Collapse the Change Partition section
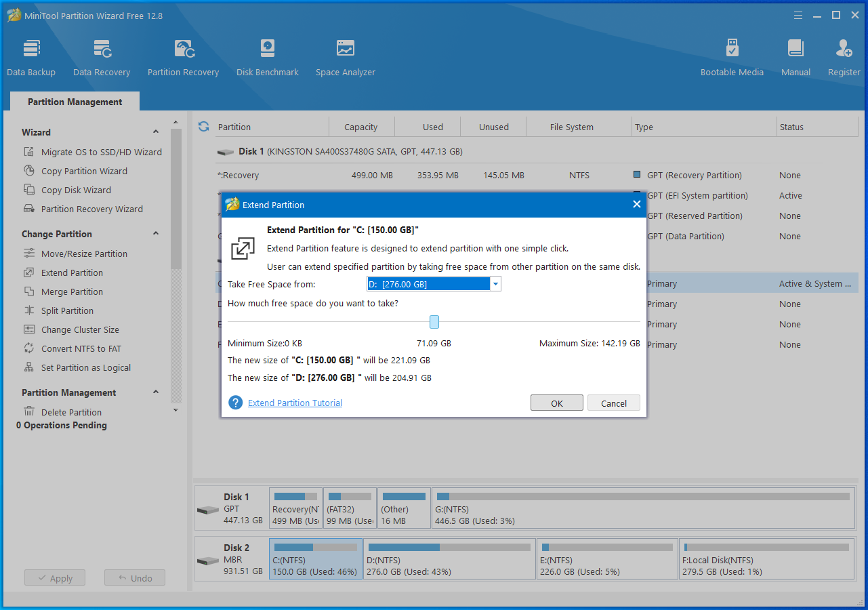Image resolution: width=868 pixels, height=610 pixels. [156, 234]
